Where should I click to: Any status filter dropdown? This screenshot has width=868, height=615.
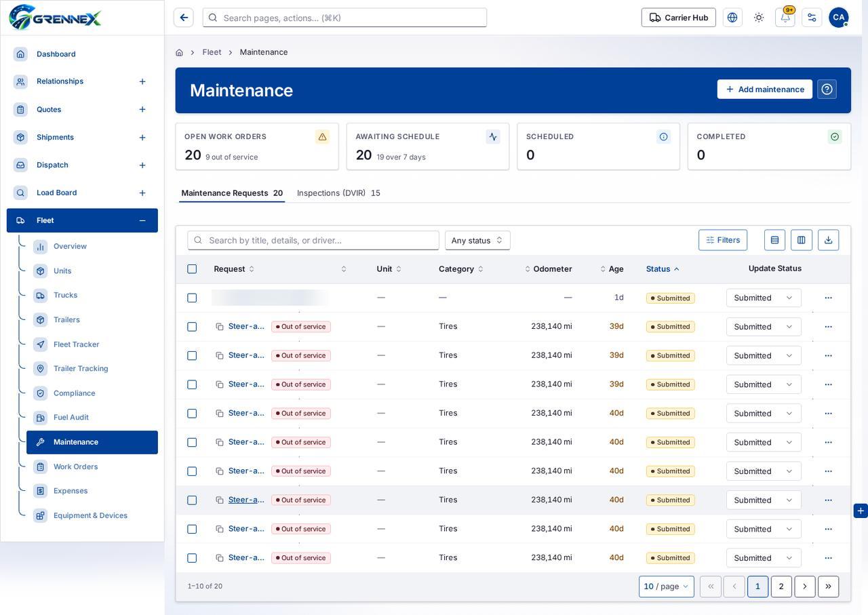click(x=477, y=240)
